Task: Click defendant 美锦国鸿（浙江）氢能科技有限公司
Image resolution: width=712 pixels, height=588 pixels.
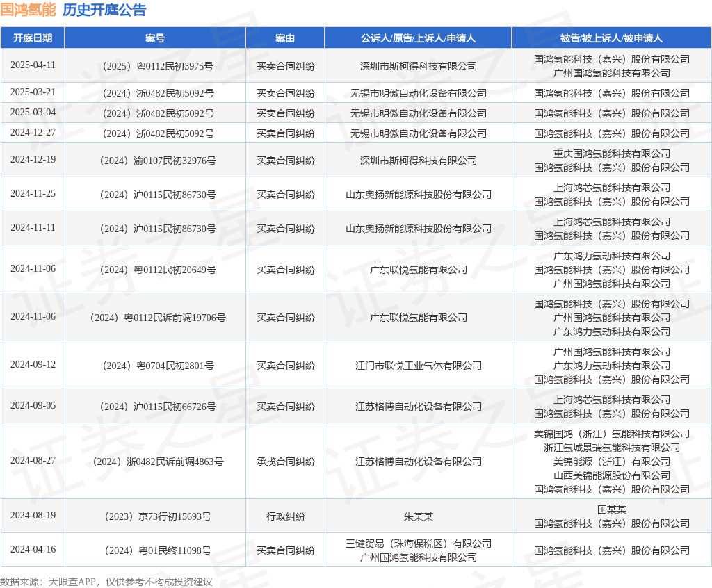Action: click(612, 434)
